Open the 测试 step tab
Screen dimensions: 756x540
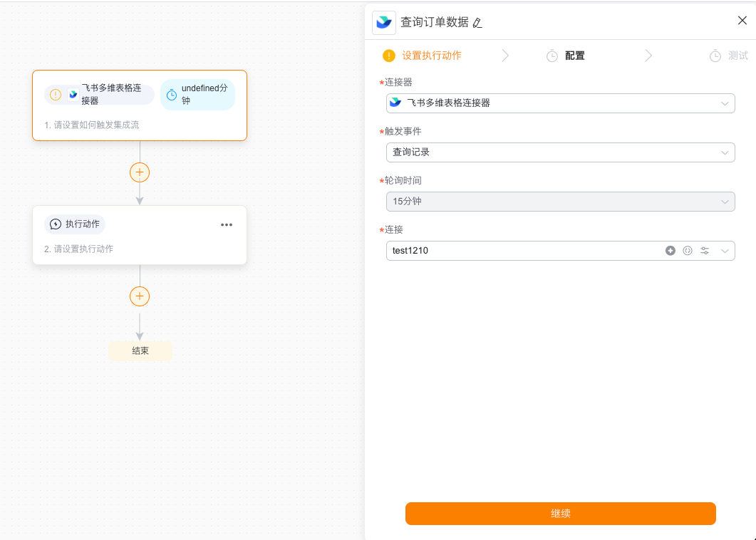pyautogui.click(x=737, y=56)
